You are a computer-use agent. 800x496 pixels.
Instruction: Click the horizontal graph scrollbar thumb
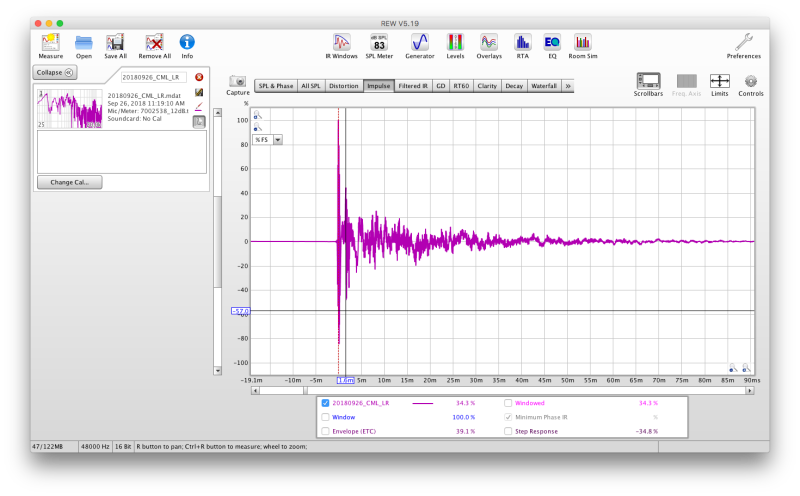tap(305, 390)
